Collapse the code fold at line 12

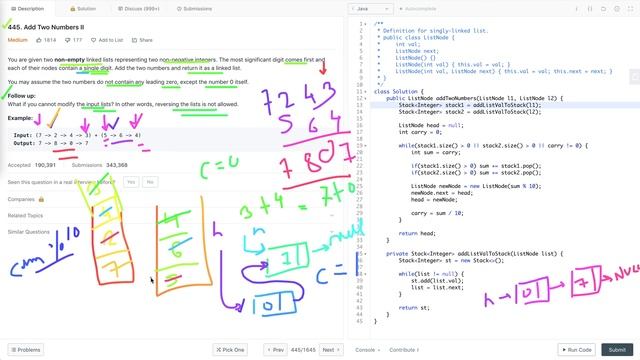click(x=365, y=98)
